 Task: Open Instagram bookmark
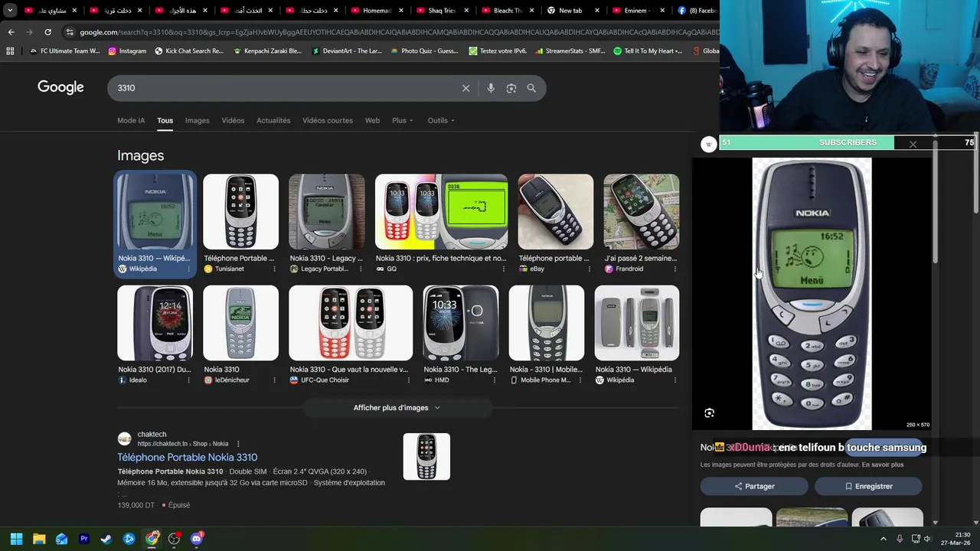click(x=127, y=51)
